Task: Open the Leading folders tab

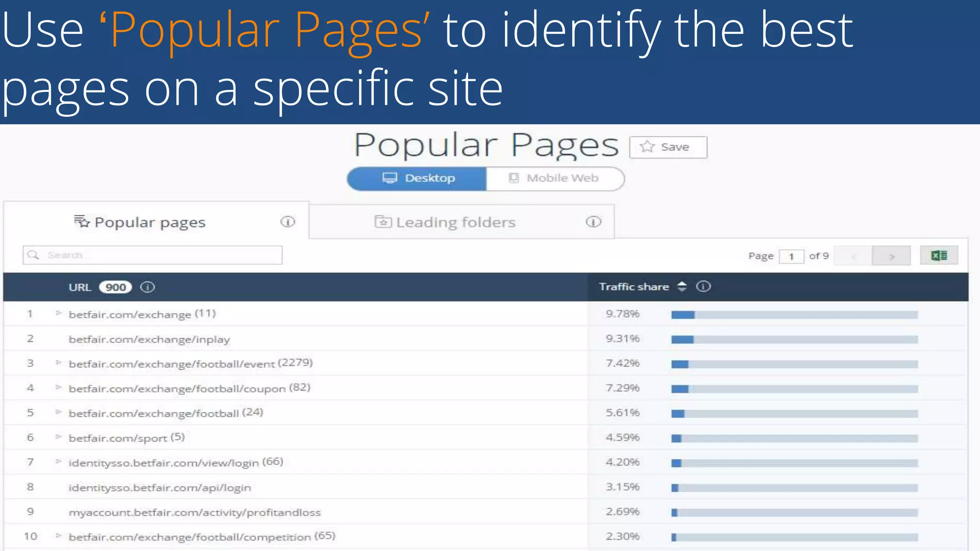Action: click(x=461, y=221)
